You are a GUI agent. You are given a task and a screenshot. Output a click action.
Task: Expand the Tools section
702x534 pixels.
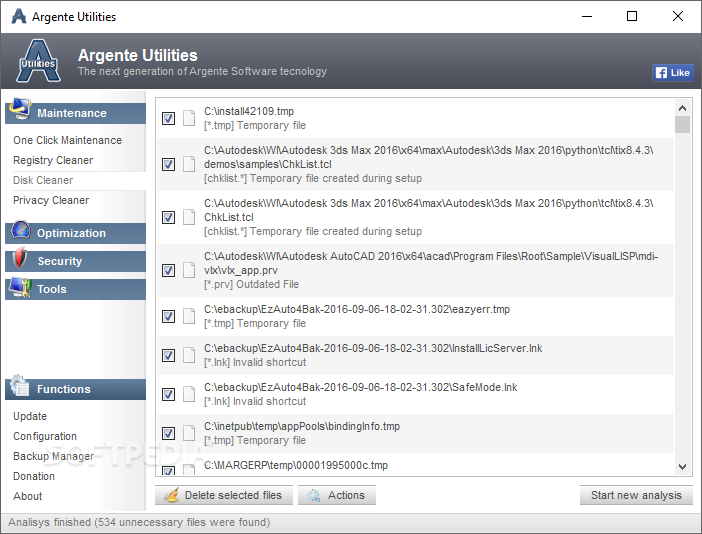(75, 290)
